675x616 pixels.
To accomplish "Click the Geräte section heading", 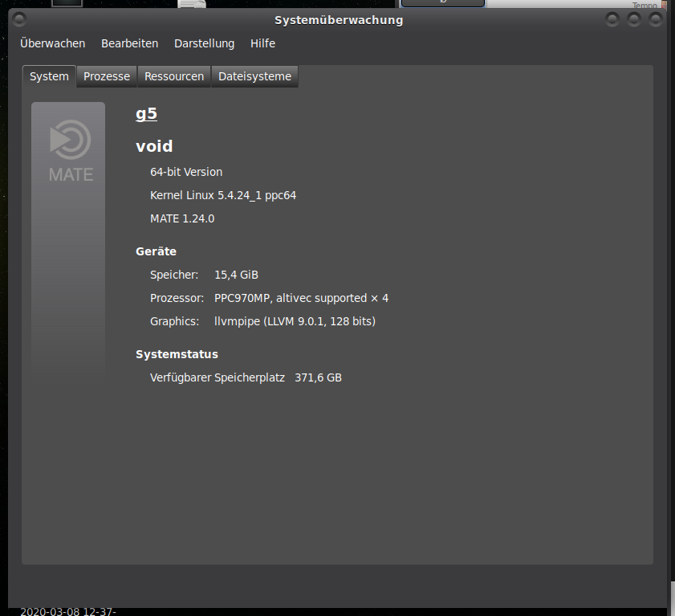I will click(x=156, y=251).
